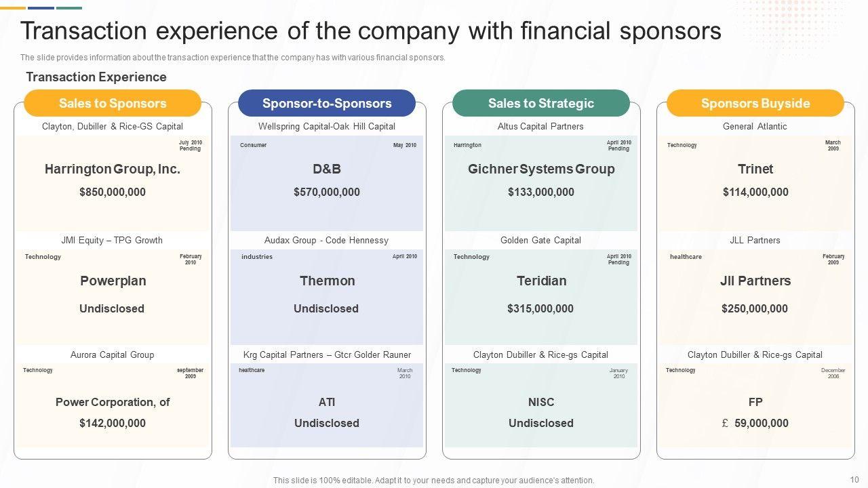Click the General Atlantic sponsor label
868x488 pixels.
tap(755, 126)
